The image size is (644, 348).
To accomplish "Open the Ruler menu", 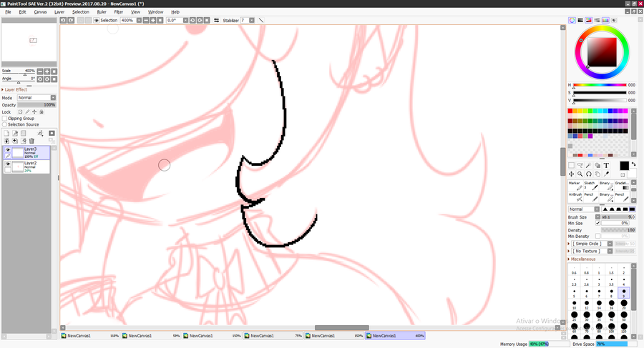I will pos(102,12).
